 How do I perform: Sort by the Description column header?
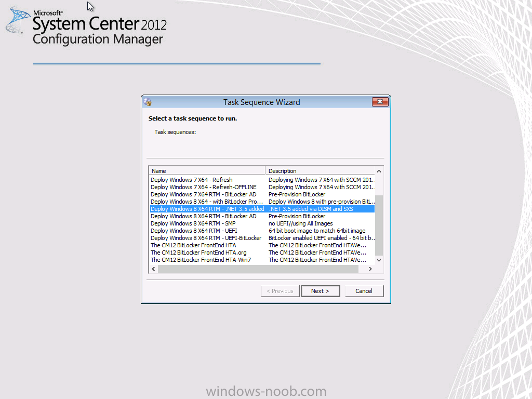(x=320, y=170)
